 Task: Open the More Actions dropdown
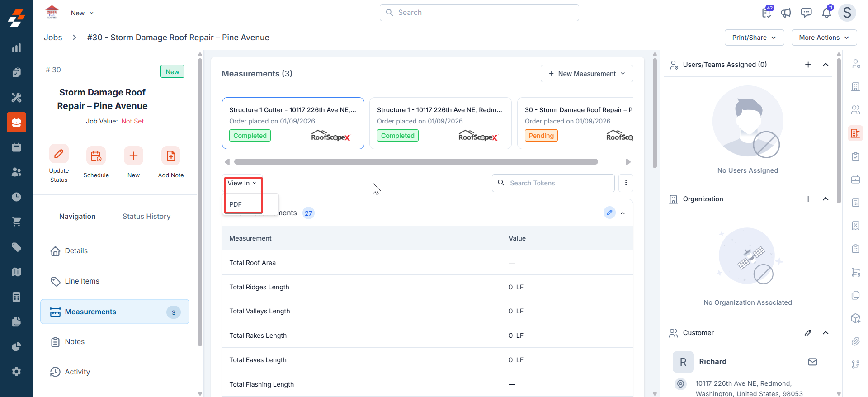tap(824, 38)
